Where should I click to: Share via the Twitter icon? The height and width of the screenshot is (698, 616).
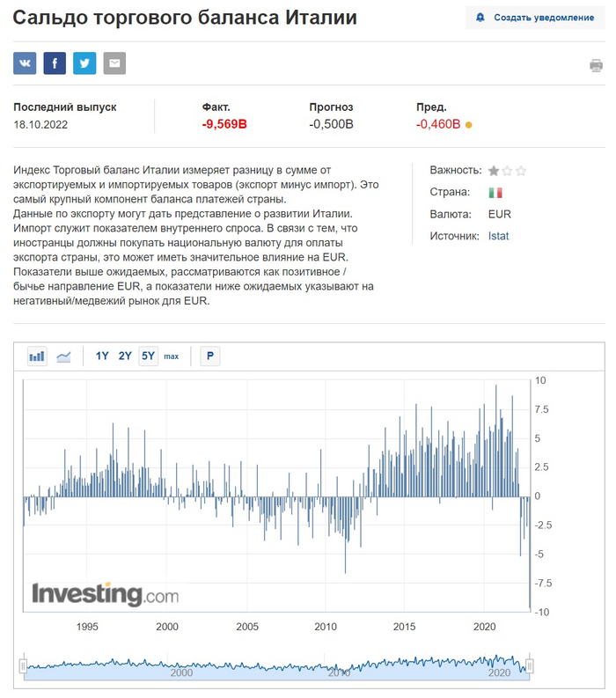pyautogui.click(x=84, y=63)
